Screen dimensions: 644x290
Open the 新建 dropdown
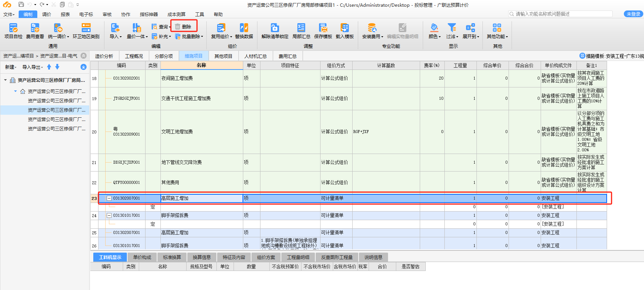pos(11,67)
